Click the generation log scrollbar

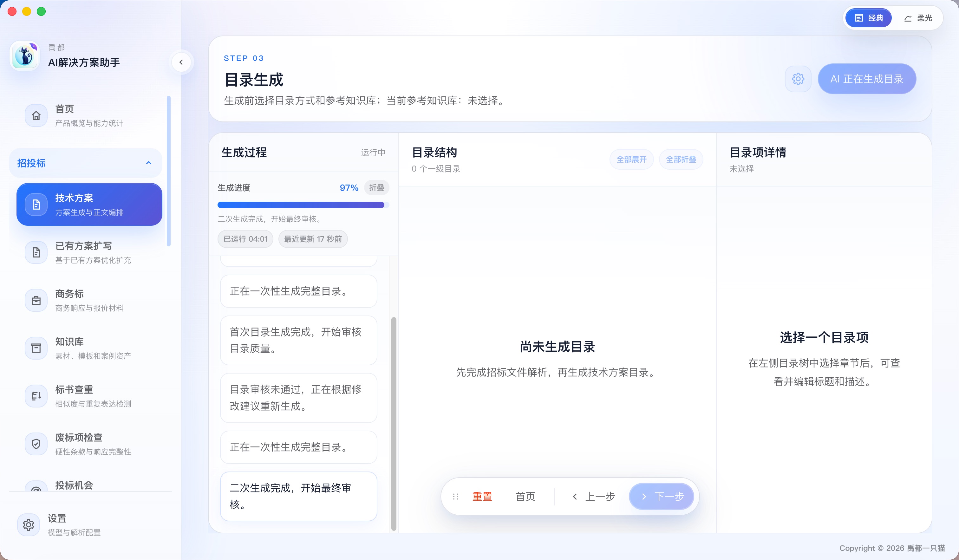[x=394, y=423]
